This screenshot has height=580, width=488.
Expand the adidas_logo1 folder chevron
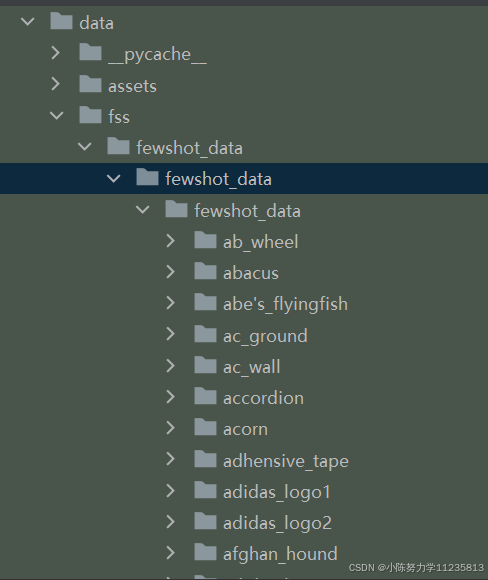coord(171,491)
